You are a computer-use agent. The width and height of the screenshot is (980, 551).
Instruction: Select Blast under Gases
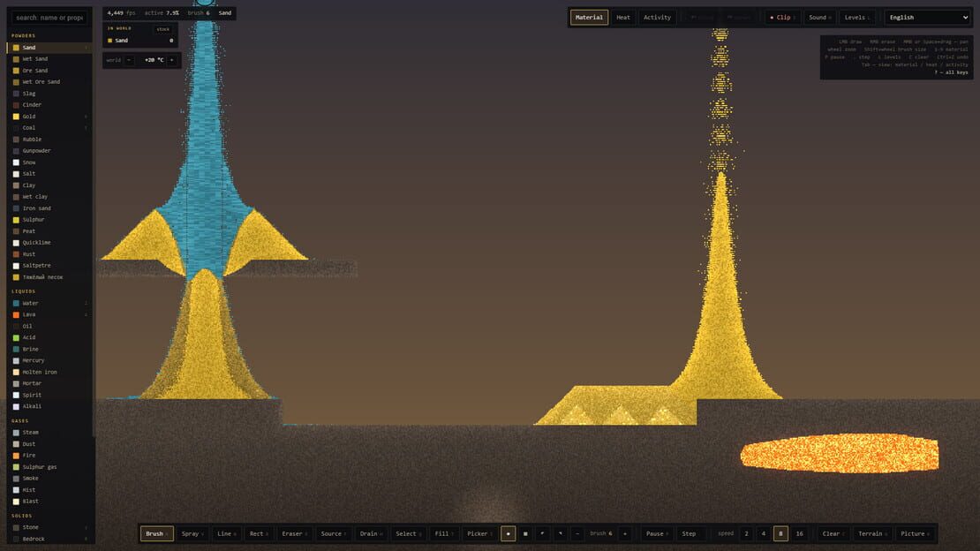point(49,502)
